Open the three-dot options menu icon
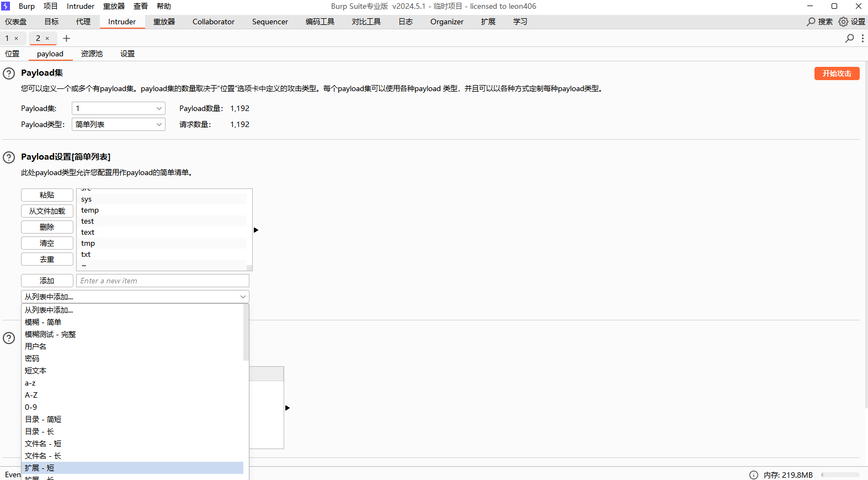 click(862, 38)
